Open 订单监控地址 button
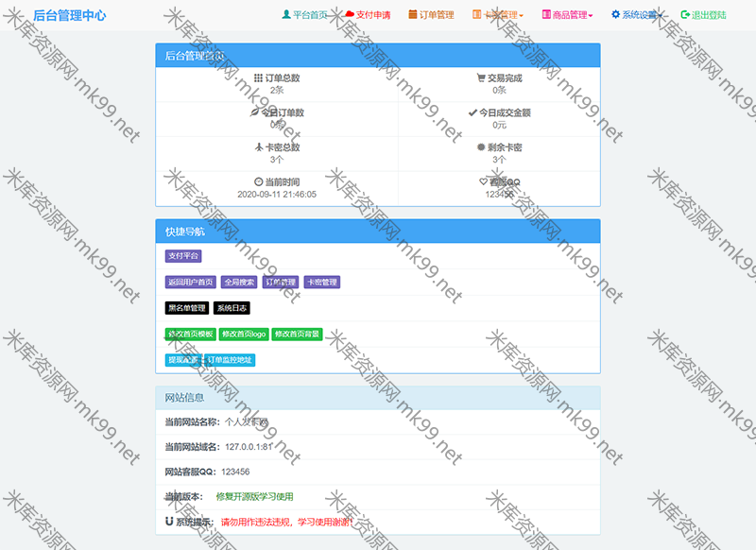The height and width of the screenshot is (550, 756). point(230,360)
